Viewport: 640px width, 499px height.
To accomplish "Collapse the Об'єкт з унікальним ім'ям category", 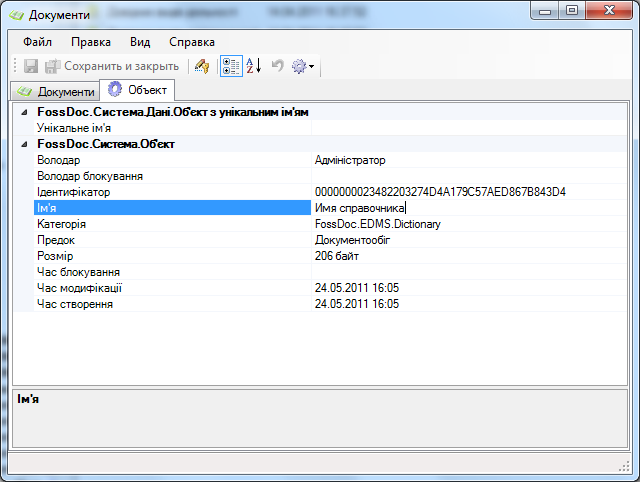I will (x=24, y=112).
